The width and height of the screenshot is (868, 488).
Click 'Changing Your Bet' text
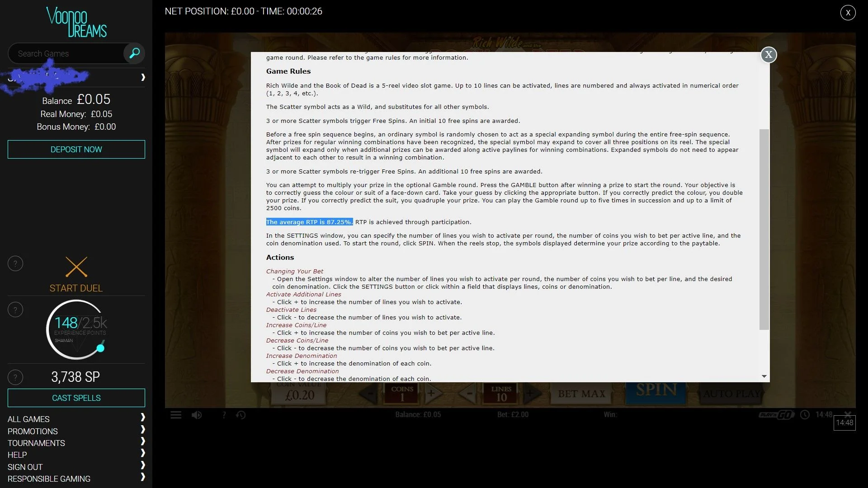(295, 272)
